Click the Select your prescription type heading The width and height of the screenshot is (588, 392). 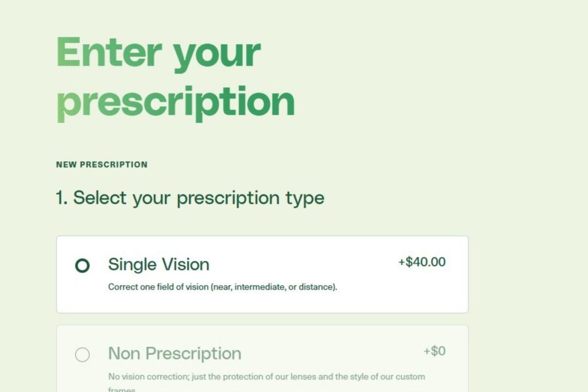189,197
